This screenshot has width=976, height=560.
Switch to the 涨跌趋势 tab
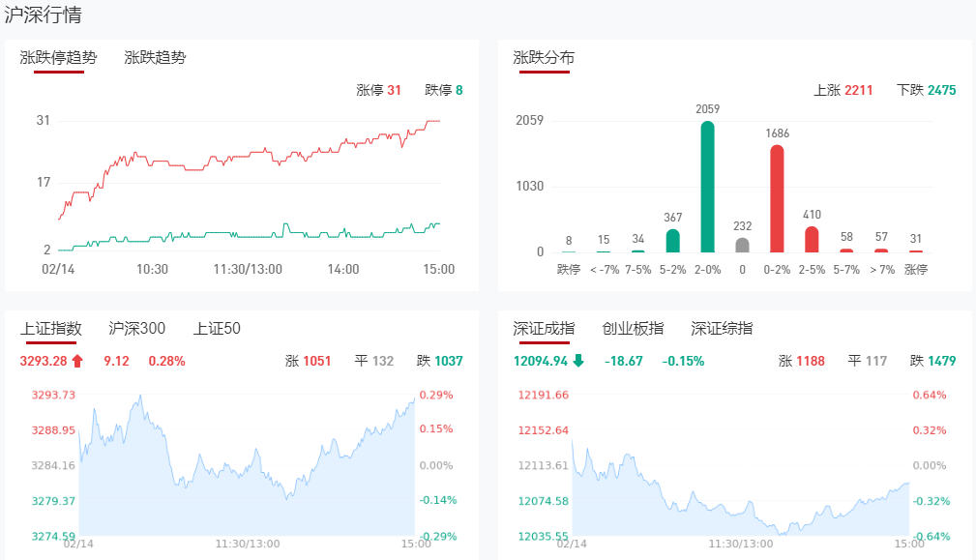coord(155,57)
